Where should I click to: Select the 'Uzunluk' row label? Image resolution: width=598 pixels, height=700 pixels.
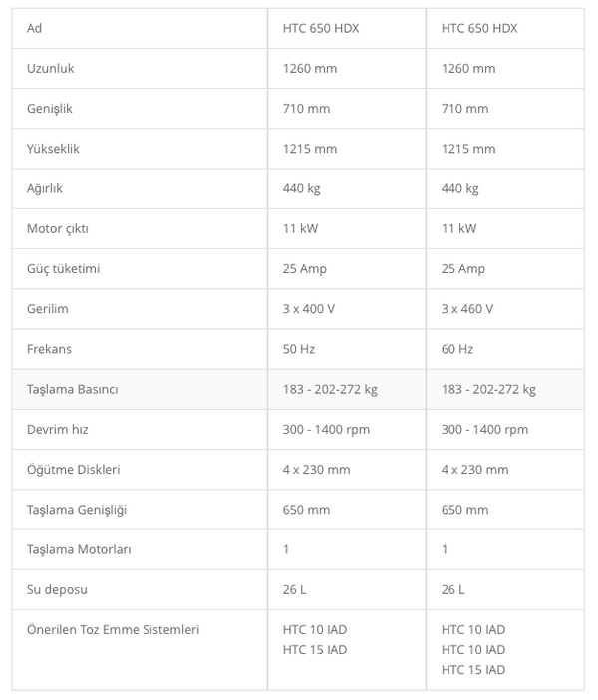click(x=51, y=68)
